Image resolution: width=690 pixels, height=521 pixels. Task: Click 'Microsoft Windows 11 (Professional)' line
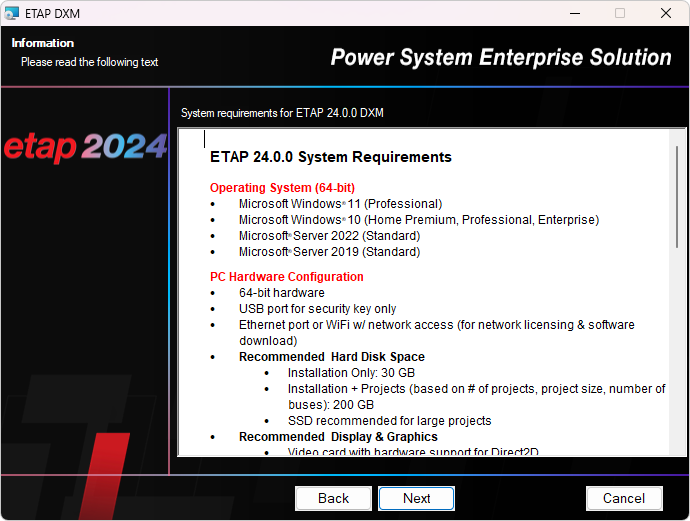pos(341,204)
